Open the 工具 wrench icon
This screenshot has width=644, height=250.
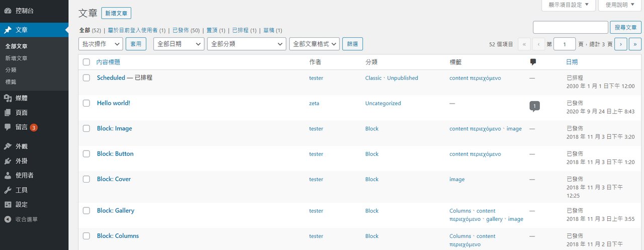8,190
